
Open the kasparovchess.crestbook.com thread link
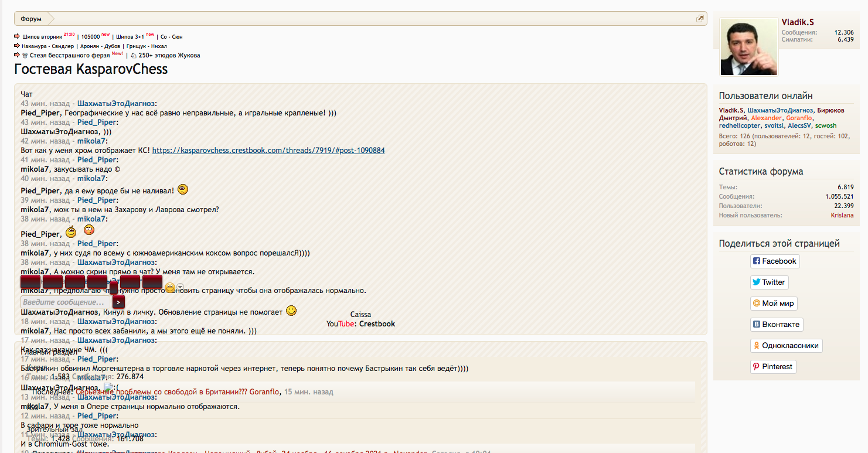[268, 151]
